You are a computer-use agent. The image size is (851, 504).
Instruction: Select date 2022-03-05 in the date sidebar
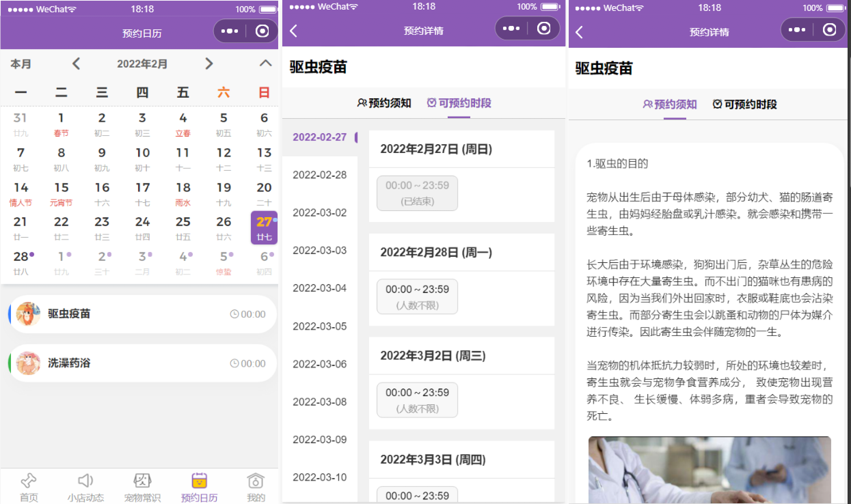(320, 326)
